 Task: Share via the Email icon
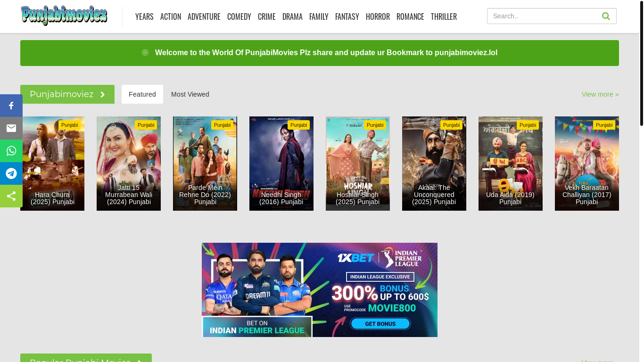(x=11, y=128)
